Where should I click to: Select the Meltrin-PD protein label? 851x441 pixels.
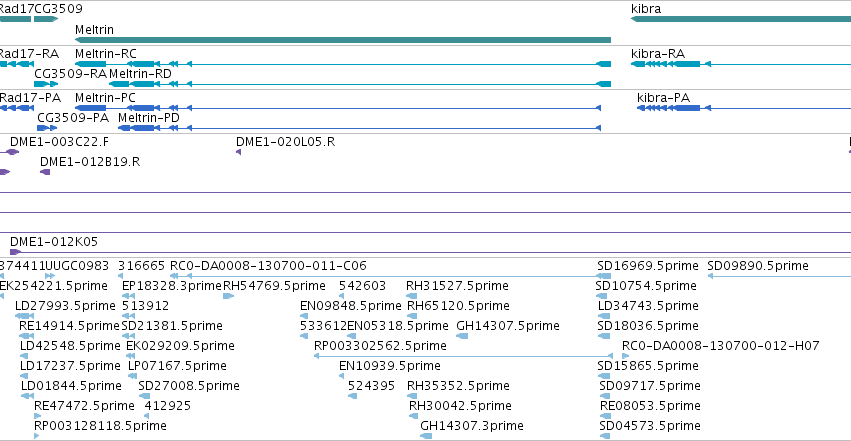pos(149,118)
